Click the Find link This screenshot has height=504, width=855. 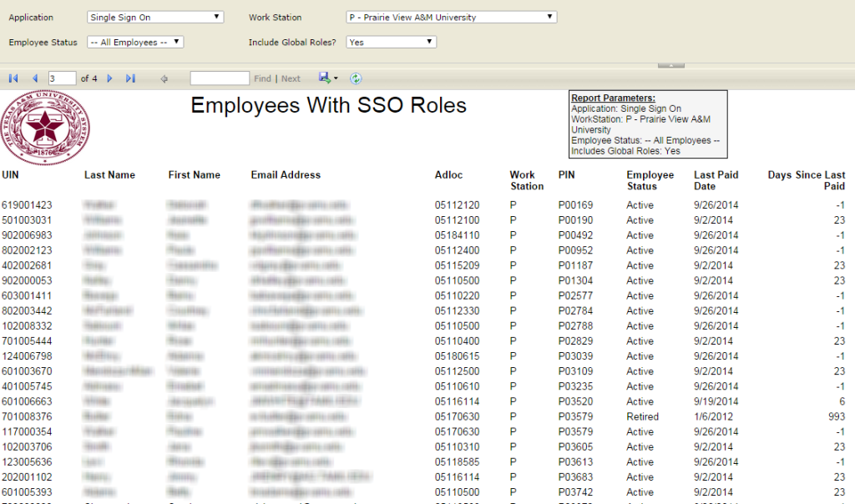262,78
